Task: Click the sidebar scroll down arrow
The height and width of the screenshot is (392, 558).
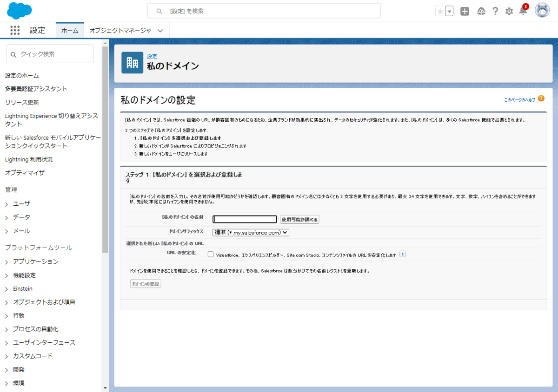Action: click(105, 388)
